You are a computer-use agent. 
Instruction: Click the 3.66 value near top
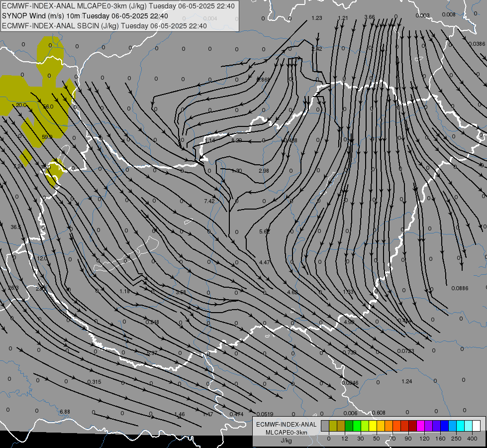[370, 17]
